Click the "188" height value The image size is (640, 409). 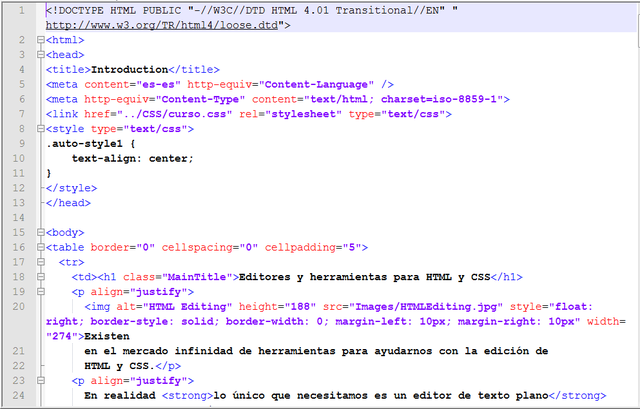(300, 307)
